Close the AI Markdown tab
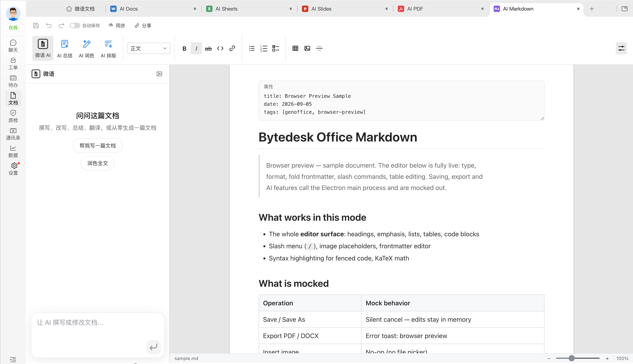 [x=578, y=9]
